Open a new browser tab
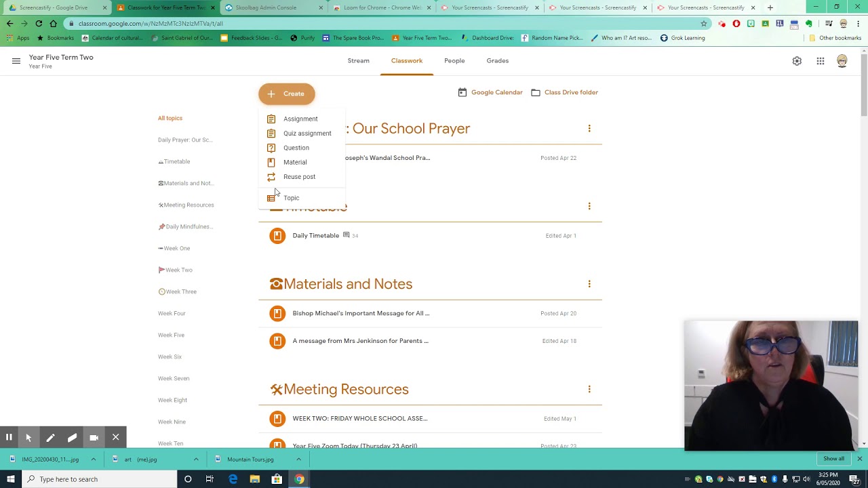 point(770,7)
